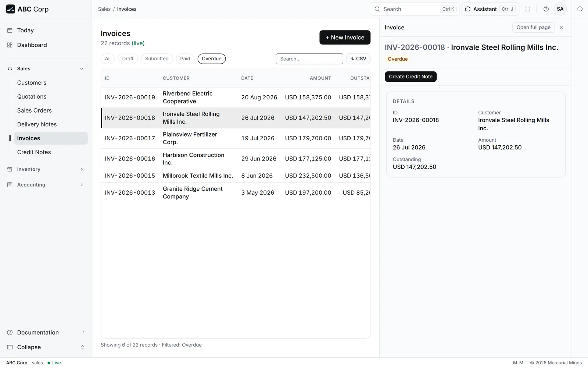
Task: Open the Collapse up-down selector arrows
Action: tap(82, 347)
